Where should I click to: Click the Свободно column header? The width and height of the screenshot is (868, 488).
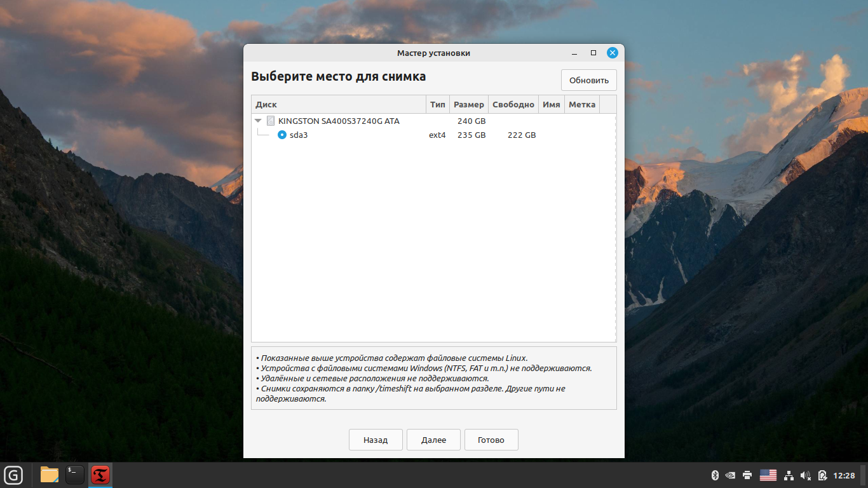[x=513, y=104]
